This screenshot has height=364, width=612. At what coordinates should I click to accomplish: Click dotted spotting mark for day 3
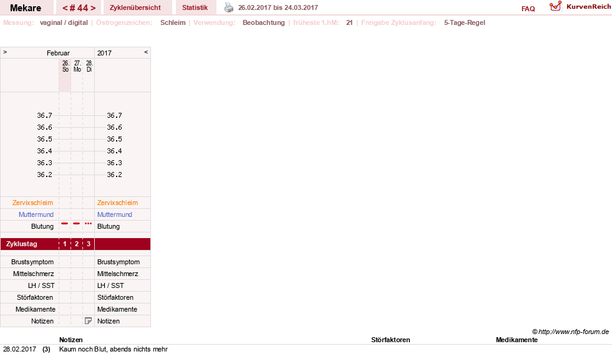pos(89,224)
